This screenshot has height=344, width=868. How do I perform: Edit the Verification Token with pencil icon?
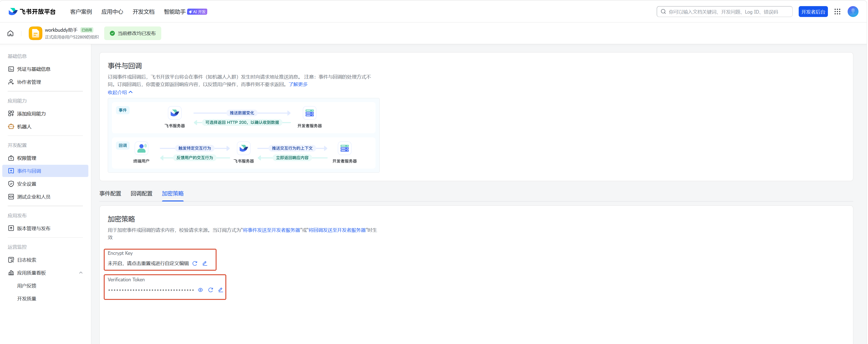point(221,290)
